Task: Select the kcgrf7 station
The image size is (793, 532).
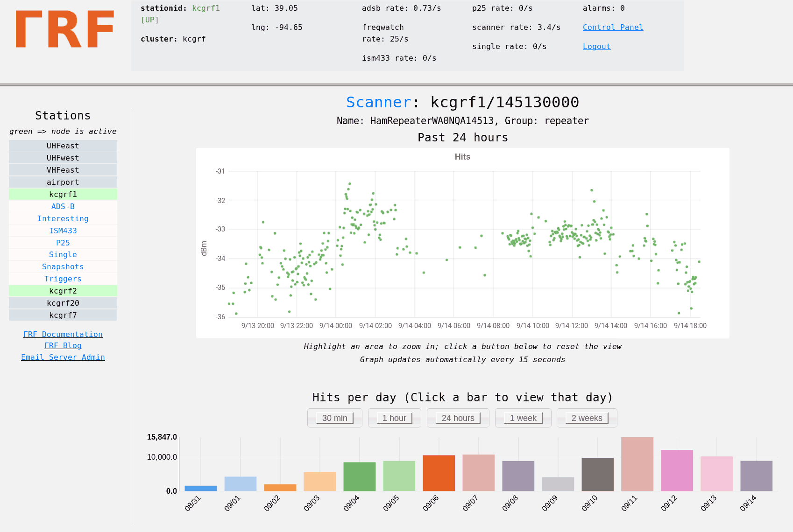Action: coord(63,315)
